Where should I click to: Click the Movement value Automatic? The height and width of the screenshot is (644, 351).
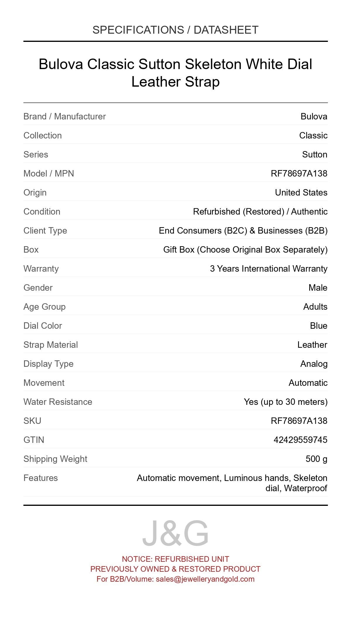(x=308, y=383)
